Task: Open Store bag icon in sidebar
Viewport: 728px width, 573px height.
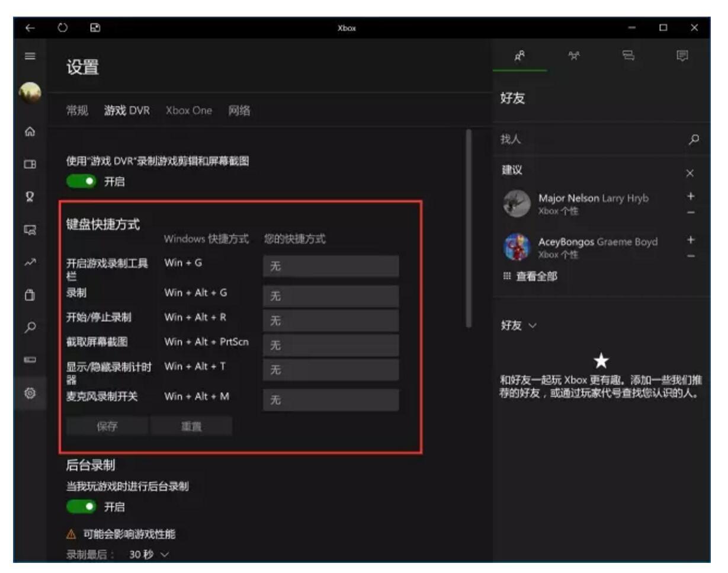Action: (x=30, y=294)
